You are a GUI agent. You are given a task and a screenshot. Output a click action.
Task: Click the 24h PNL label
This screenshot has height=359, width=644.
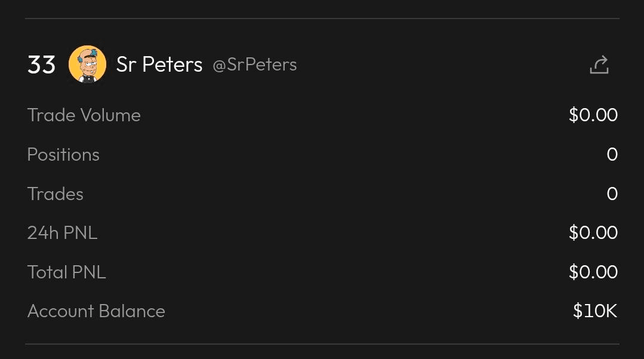pyautogui.click(x=62, y=233)
